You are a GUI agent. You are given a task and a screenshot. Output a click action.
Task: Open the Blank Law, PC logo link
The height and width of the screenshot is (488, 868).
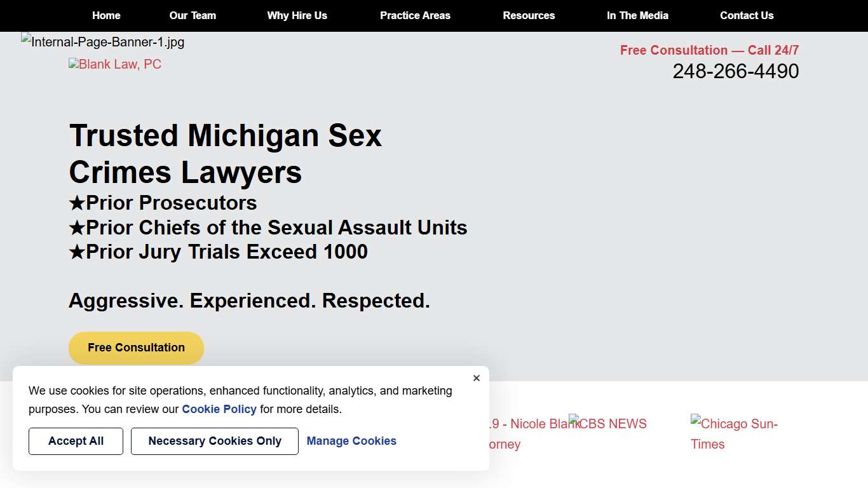pos(114,64)
